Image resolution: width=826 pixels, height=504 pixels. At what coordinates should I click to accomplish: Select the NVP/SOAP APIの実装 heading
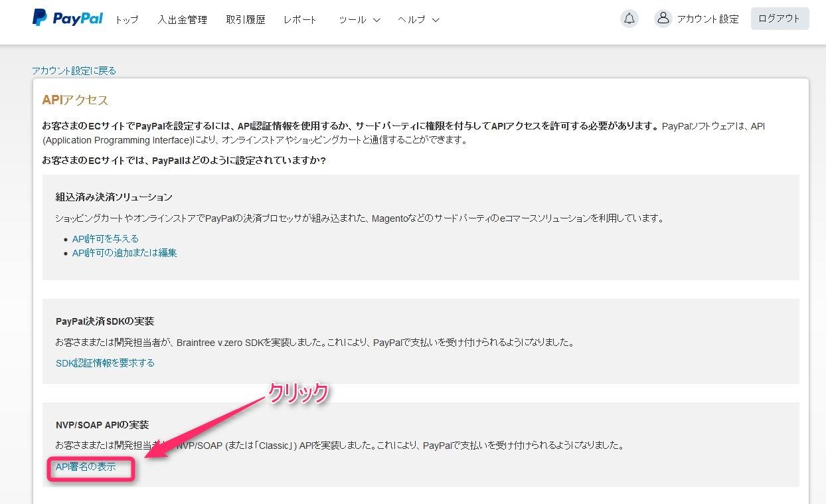pos(102,424)
